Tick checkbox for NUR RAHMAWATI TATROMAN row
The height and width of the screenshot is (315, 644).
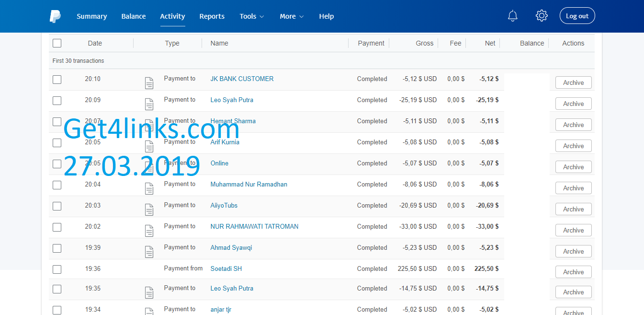57,227
